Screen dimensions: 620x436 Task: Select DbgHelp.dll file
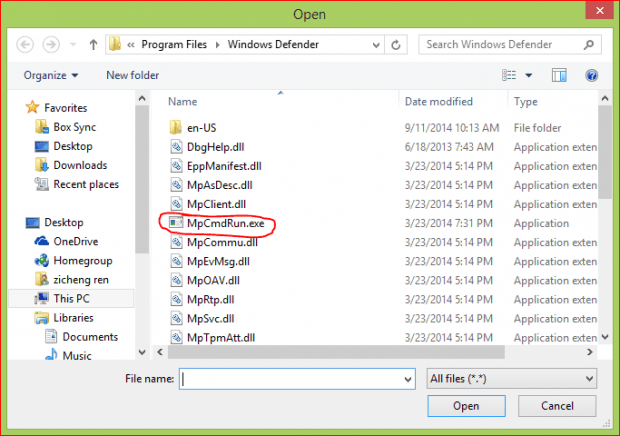(215, 147)
